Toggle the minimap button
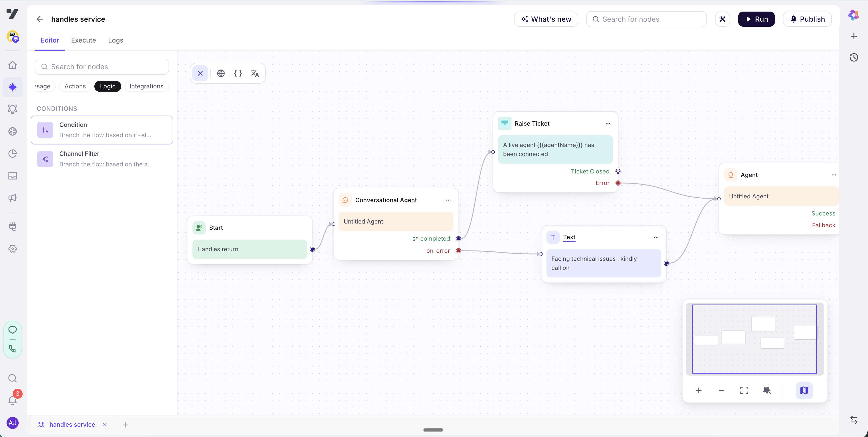Viewport: 868px width, 437px height. tap(804, 390)
